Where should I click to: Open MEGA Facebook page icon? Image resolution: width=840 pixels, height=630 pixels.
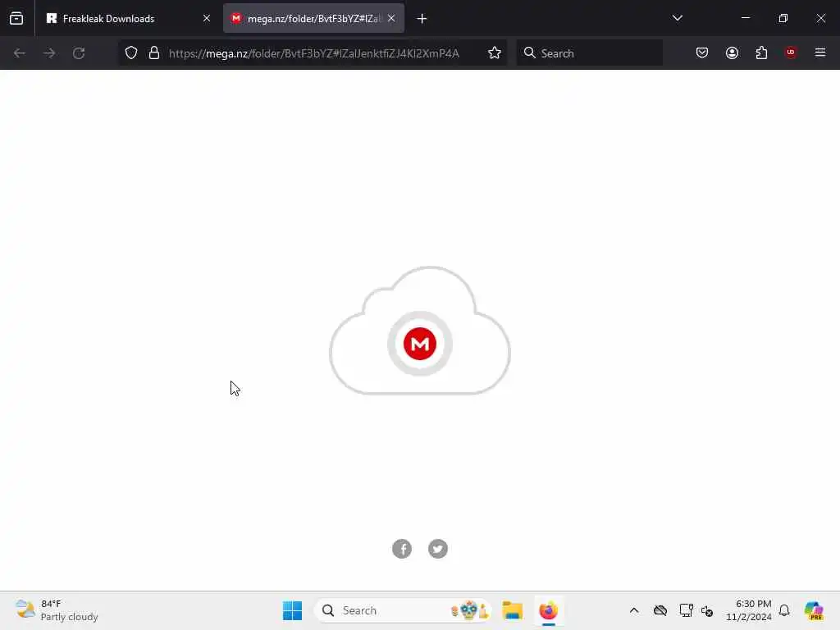[x=402, y=549]
